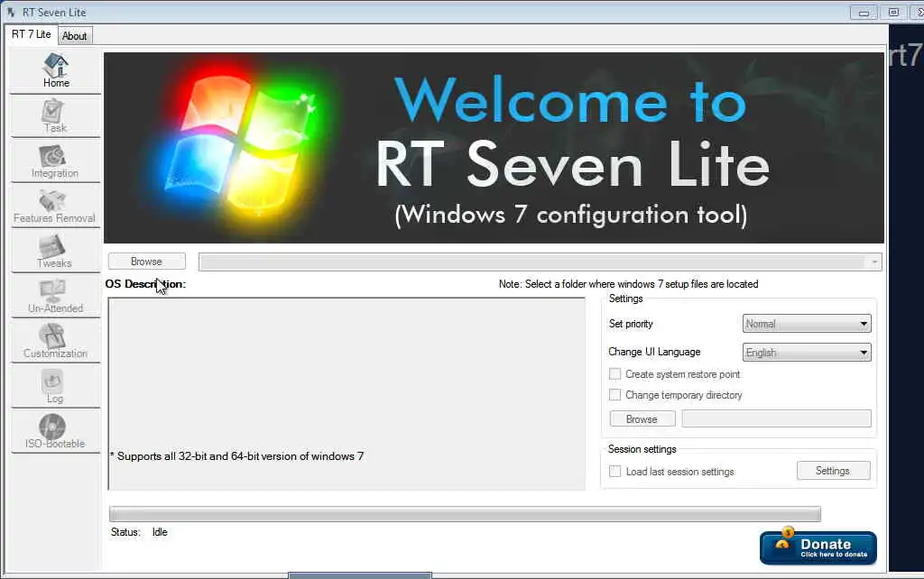Image resolution: width=924 pixels, height=579 pixels.
Task: Click the Donate button
Action: click(x=818, y=547)
